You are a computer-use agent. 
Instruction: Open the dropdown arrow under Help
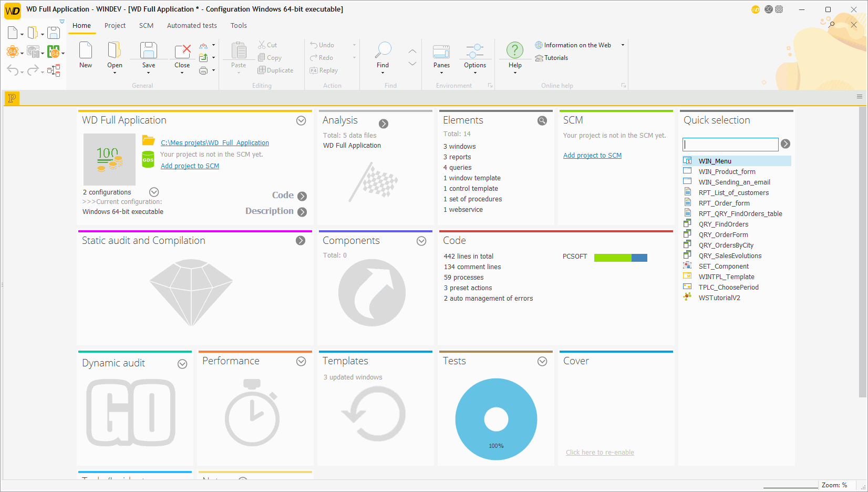pos(515,73)
